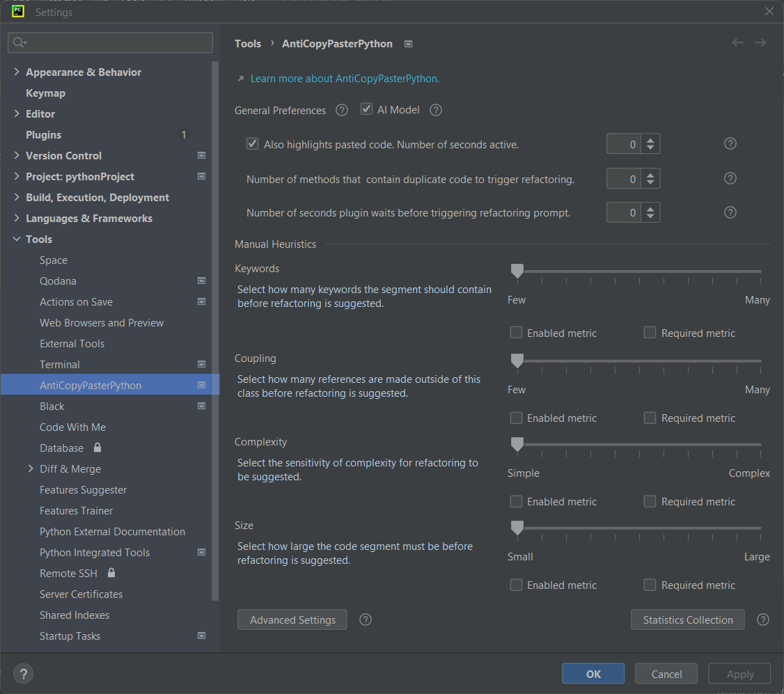Click project icon on Project: pythonProject row
Viewport: 784px width, 694px height.
(x=201, y=177)
